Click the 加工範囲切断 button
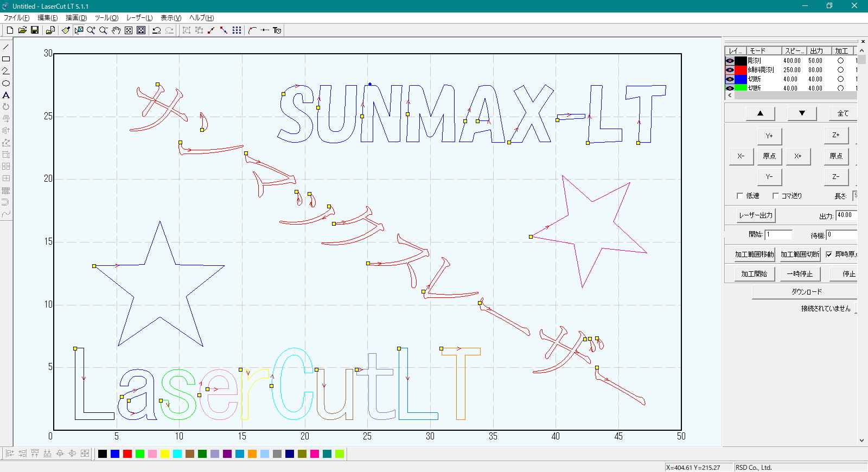 [x=800, y=254]
